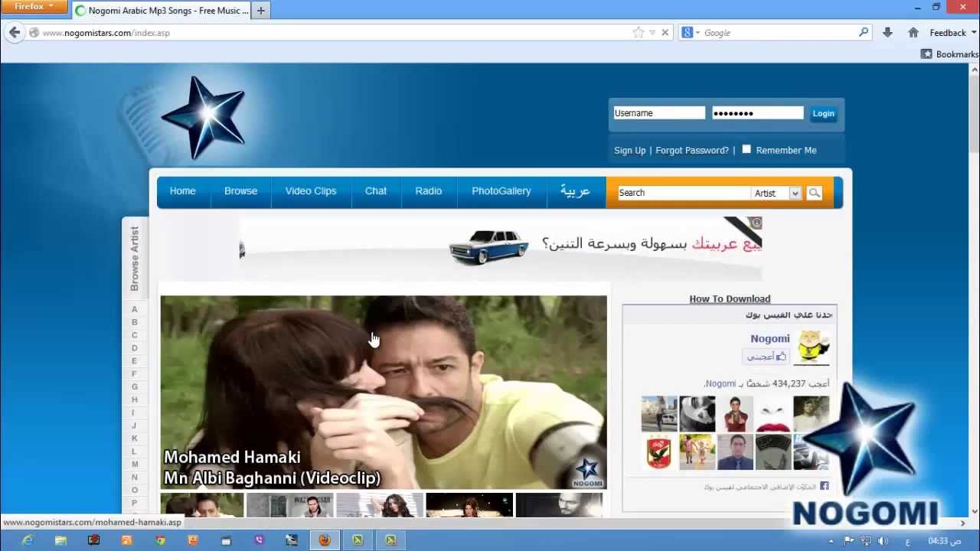Click the password input field
Image resolution: width=980 pixels, height=551 pixels.
pyautogui.click(x=758, y=112)
